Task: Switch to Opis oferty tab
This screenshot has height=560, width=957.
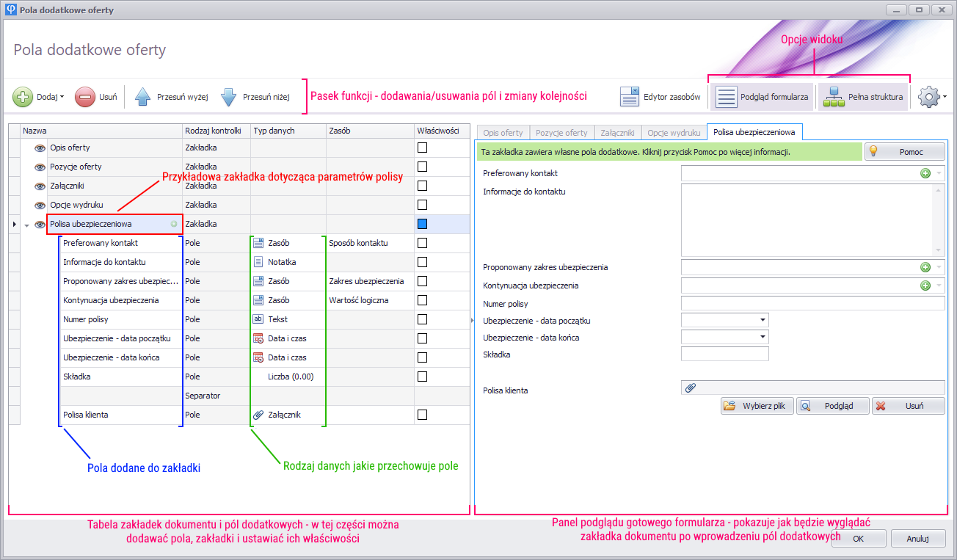Action: (503, 133)
